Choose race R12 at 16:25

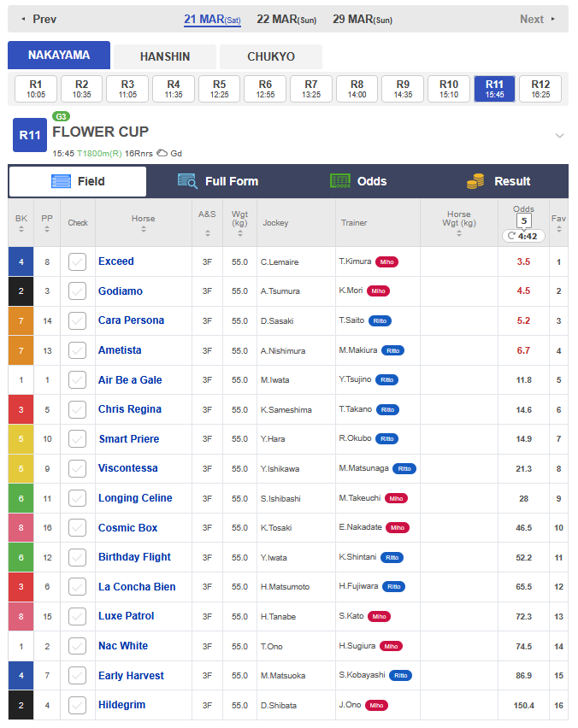540,89
